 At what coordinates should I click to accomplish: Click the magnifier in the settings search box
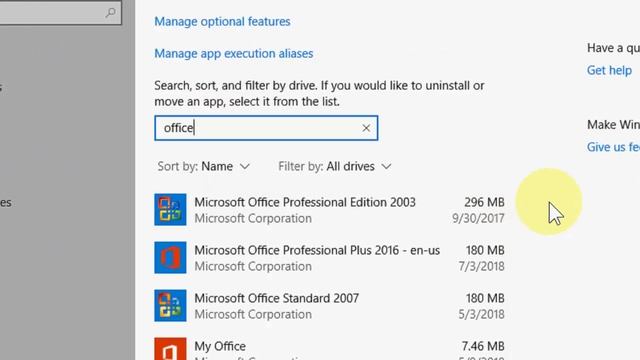[x=110, y=13]
